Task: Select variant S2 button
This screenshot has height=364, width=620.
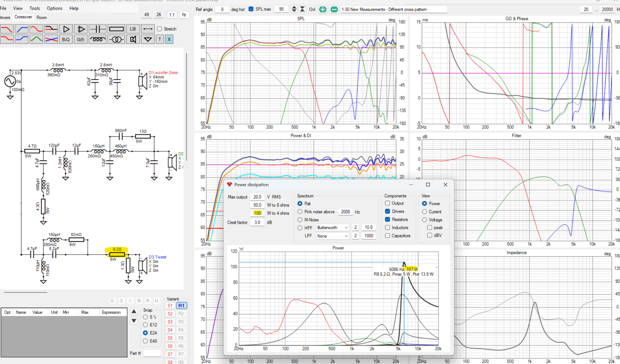Action: [x=170, y=314]
